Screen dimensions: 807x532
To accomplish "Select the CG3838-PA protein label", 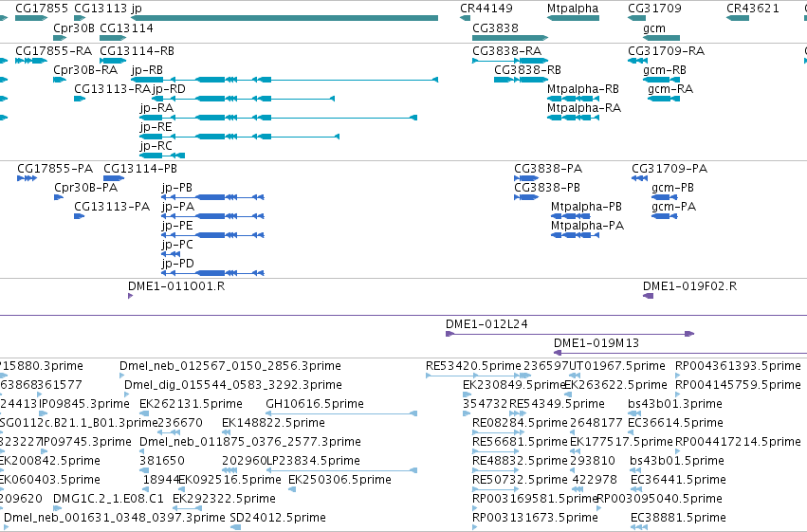I will (x=548, y=169).
